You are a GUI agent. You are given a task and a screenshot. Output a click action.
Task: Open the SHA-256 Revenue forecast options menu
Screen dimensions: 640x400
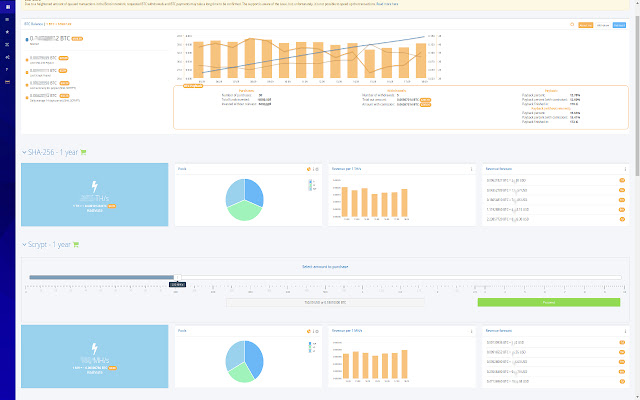pyautogui.click(x=625, y=169)
